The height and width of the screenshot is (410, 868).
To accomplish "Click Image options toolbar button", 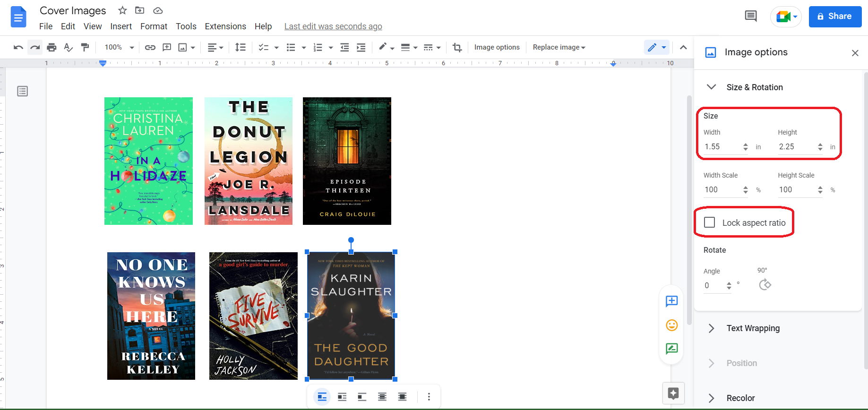I will coord(497,47).
